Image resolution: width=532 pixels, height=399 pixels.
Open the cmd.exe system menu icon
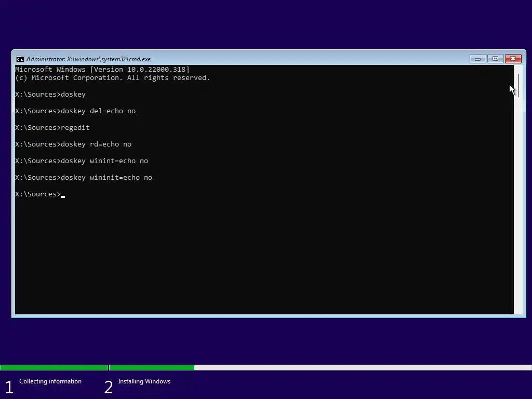click(20, 59)
